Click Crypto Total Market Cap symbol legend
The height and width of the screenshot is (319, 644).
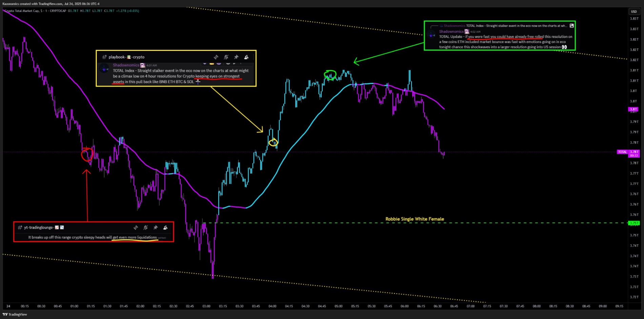35,11
